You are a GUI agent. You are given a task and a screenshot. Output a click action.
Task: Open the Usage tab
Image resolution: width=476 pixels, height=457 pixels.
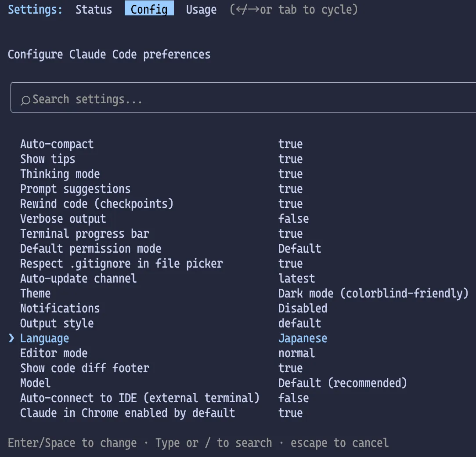point(201,10)
